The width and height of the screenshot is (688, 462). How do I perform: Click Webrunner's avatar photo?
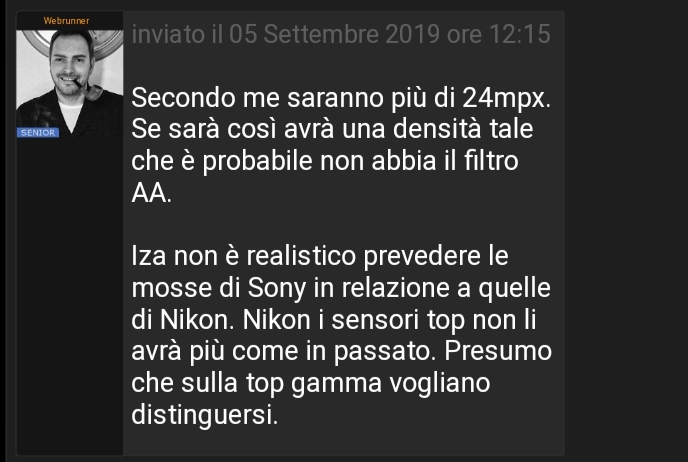tap(69, 84)
